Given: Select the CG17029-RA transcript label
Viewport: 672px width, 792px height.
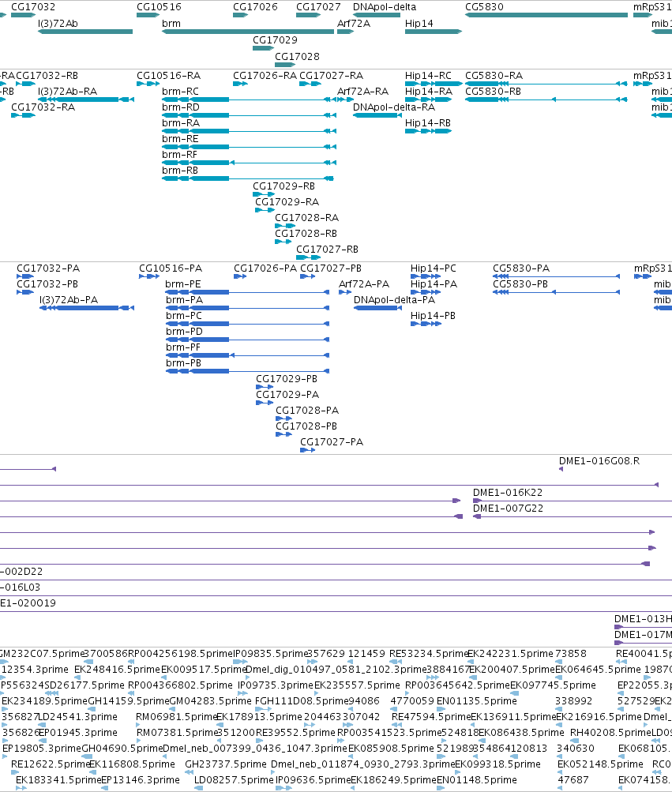Looking at the screenshot, I should (287, 202).
